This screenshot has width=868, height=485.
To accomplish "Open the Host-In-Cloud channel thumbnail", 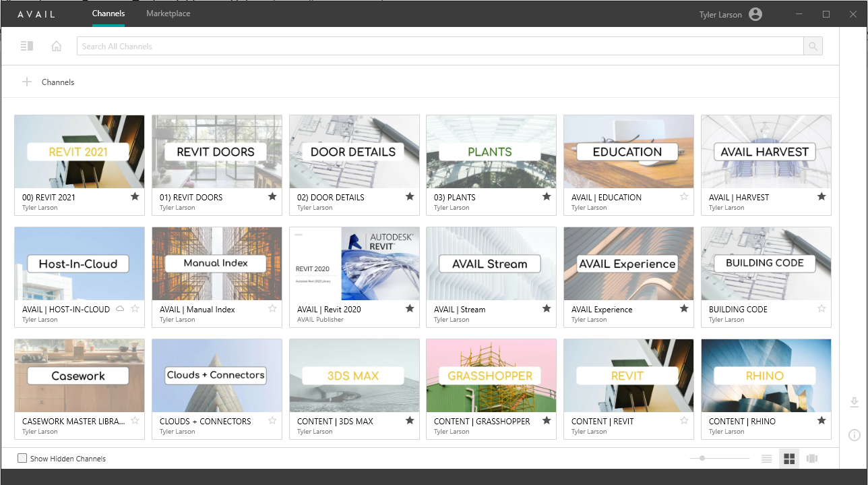I will [80, 264].
